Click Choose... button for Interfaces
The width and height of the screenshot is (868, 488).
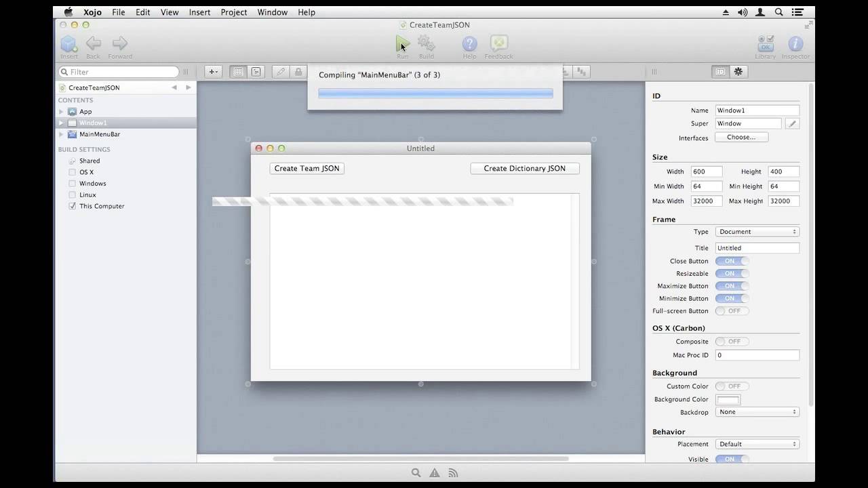(741, 138)
